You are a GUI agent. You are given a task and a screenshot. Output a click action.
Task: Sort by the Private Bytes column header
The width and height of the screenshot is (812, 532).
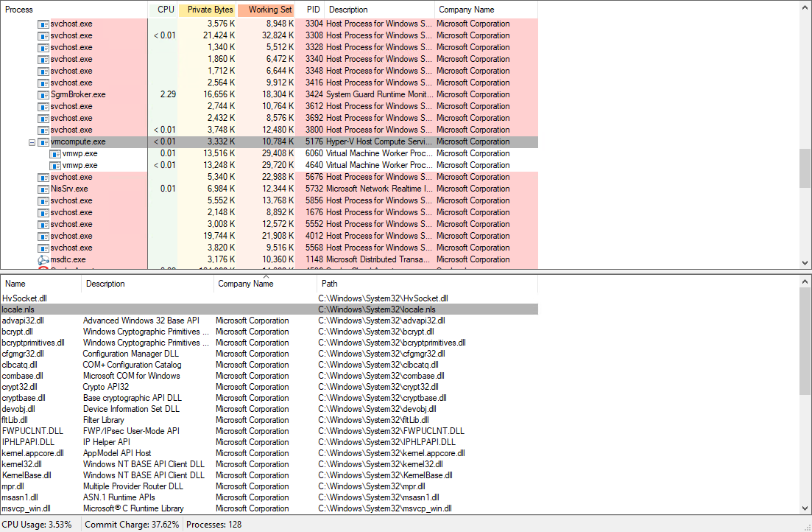[x=207, y=10]
